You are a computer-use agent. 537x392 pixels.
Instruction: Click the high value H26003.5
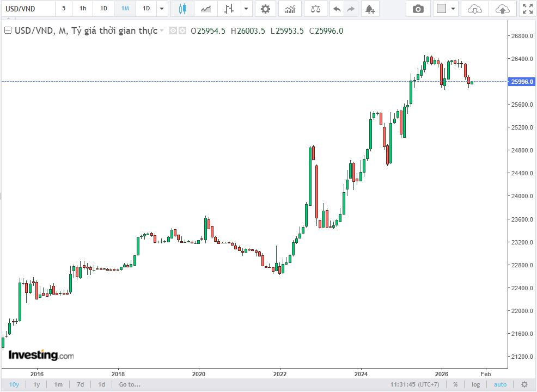pyautogui.click(x=248, y=31)
